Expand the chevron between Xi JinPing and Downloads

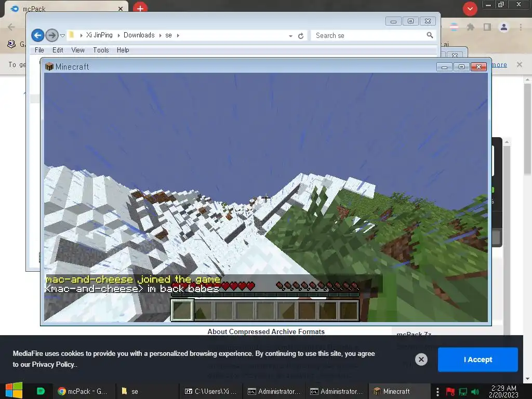tap(119, 35)
